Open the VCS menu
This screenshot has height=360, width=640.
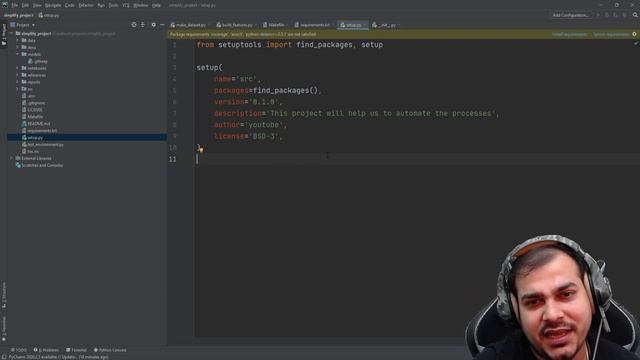tap(126, 5)
